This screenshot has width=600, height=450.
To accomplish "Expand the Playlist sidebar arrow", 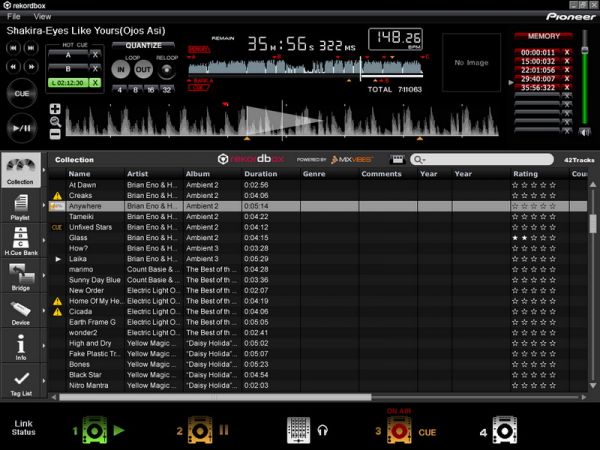I will coord(44,205).
